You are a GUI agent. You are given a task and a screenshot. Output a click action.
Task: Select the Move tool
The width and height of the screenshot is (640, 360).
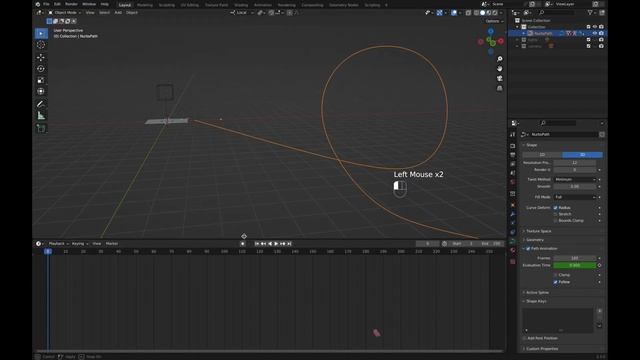(41, 58)
